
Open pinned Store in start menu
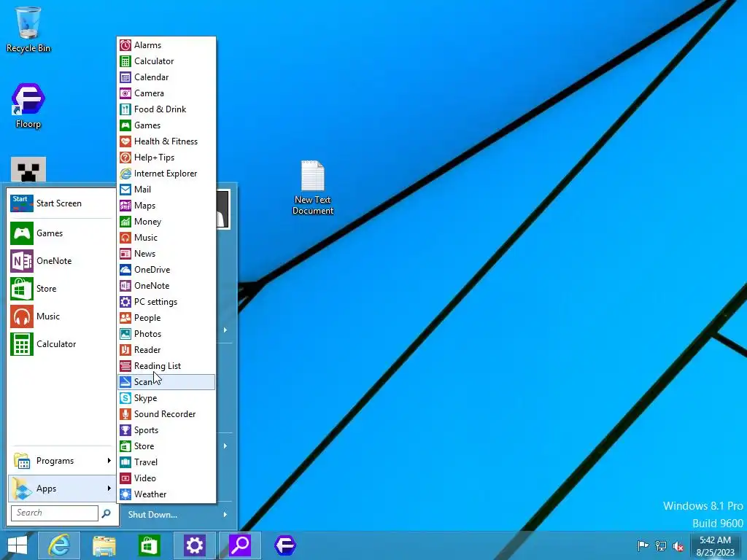point(61,289)
